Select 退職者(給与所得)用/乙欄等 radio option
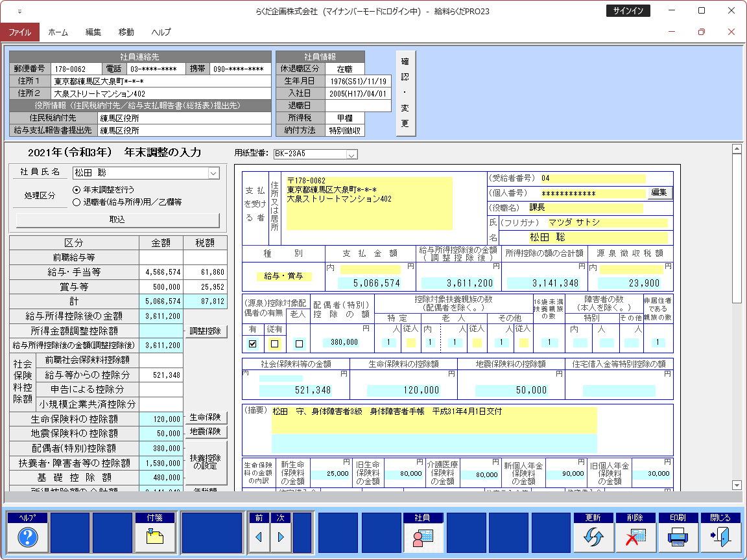The width and height of the screenshot is (747, 560). point(77,202)
